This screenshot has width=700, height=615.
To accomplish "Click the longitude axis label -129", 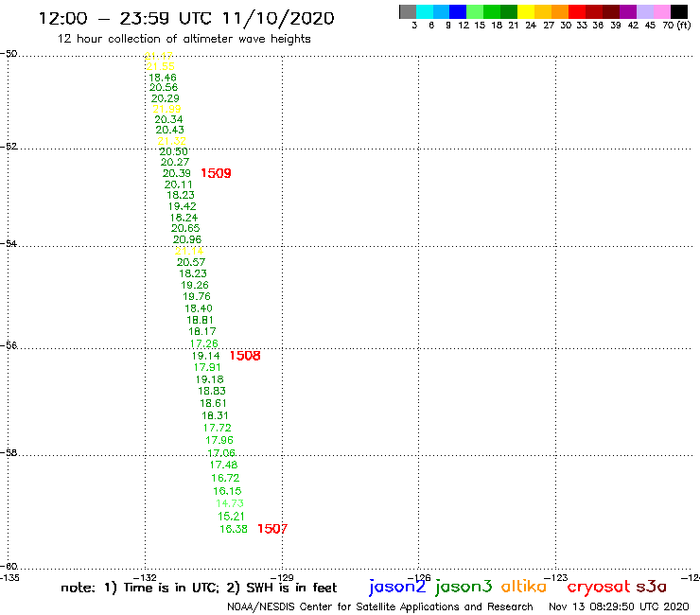I will 282,578.
